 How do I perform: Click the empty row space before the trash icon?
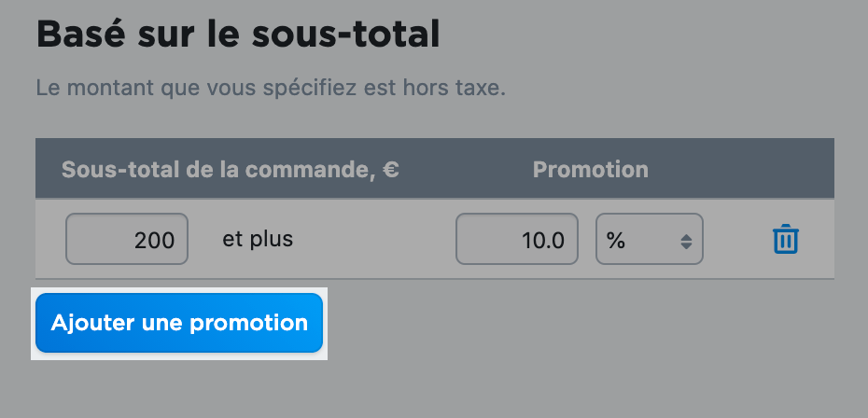(x=737, y=239)
